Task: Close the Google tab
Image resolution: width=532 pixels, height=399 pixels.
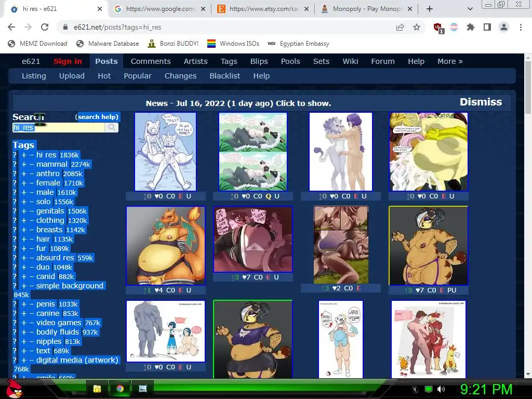Action: (x=203, y=9)
